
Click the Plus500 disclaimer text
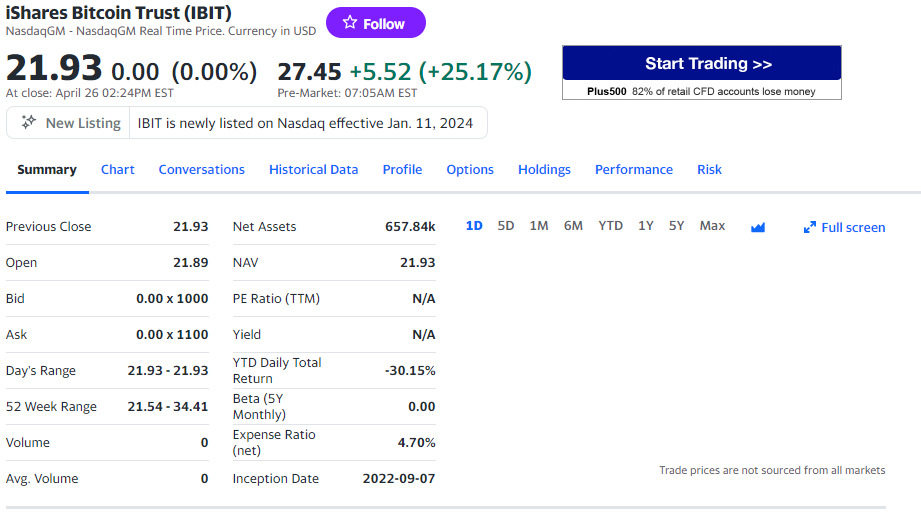pyautogui.click(x=701, y=92)
